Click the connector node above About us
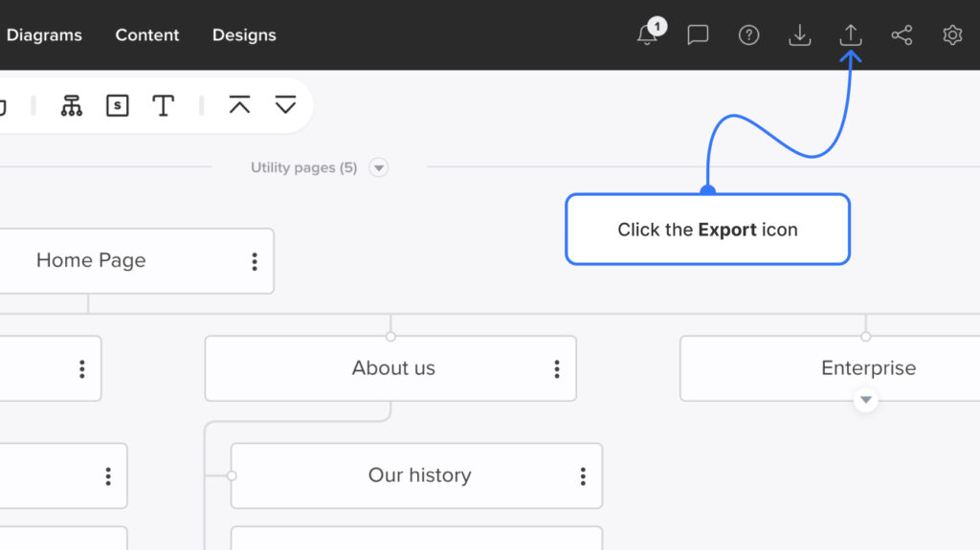This screenshot has width=980, height=550. (x=390, y=337)
